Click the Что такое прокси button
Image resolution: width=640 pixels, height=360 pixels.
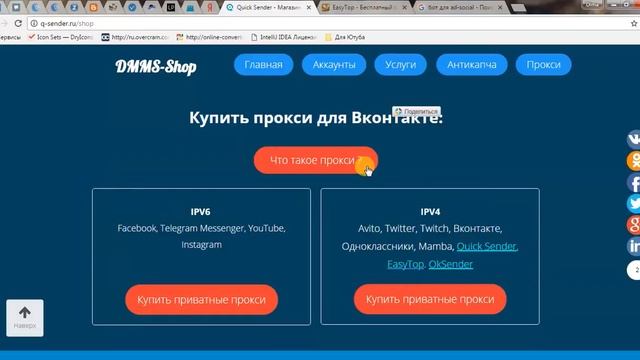[316, 160]
